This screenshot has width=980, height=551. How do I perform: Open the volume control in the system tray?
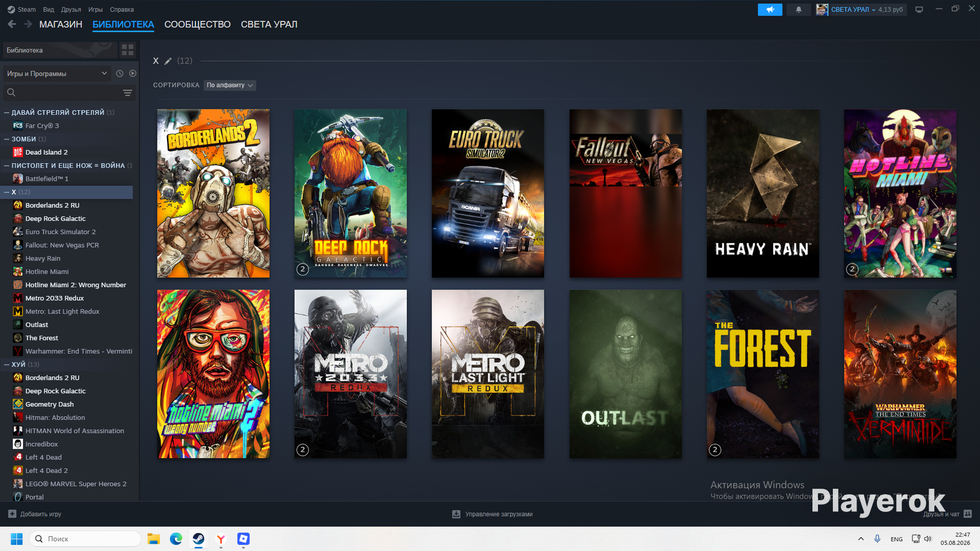(x=928, y=539)
